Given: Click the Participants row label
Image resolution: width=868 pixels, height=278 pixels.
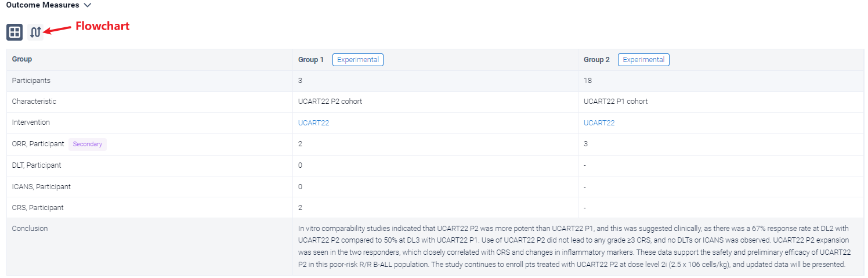Looking at the screenshot, I should click(x=31, y=81).
